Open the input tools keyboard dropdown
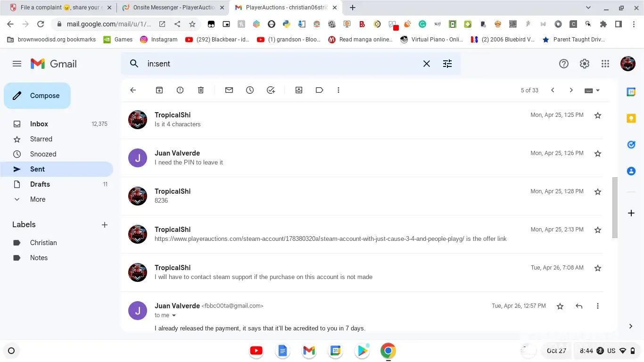 click(x=592, y=90)
